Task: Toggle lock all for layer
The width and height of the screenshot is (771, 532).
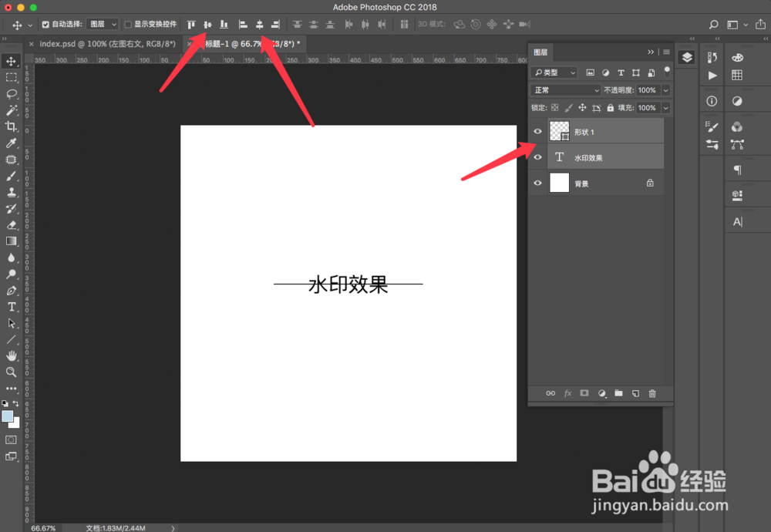Action: coord(610,108)
